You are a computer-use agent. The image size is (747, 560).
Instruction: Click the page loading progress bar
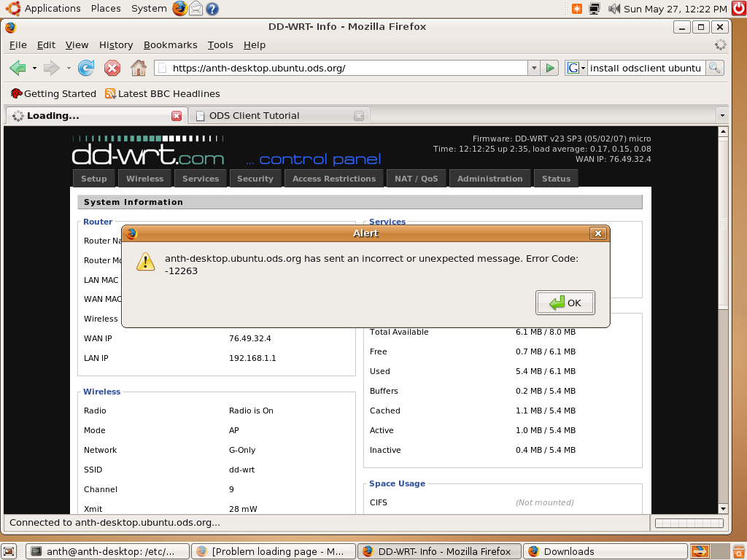click(x=689, y=523)
